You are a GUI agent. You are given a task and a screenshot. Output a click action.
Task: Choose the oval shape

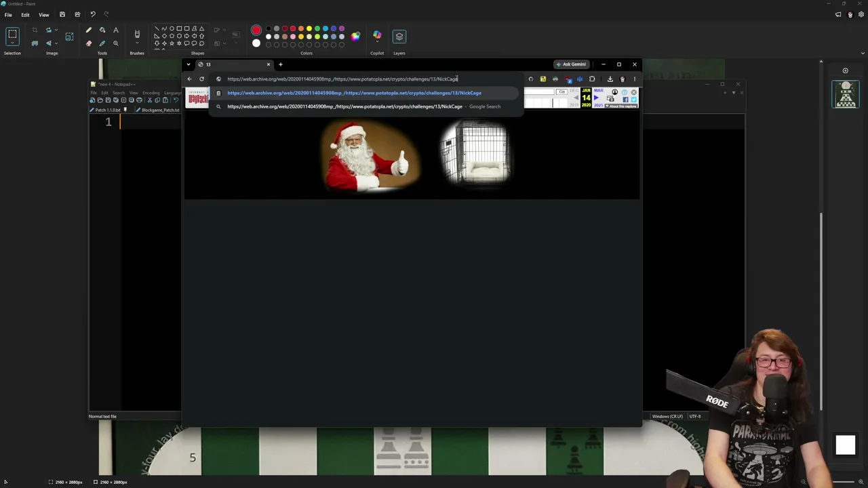[172, 29]
